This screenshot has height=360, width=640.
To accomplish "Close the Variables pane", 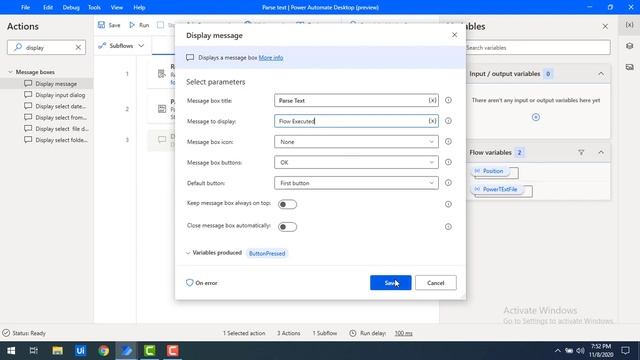I will [x=605, y=27].
